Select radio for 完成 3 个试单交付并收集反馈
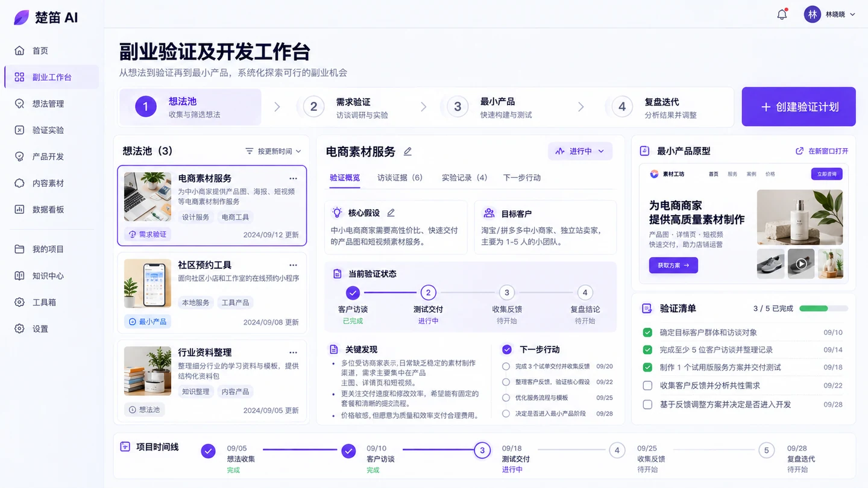 click(506, 366)
